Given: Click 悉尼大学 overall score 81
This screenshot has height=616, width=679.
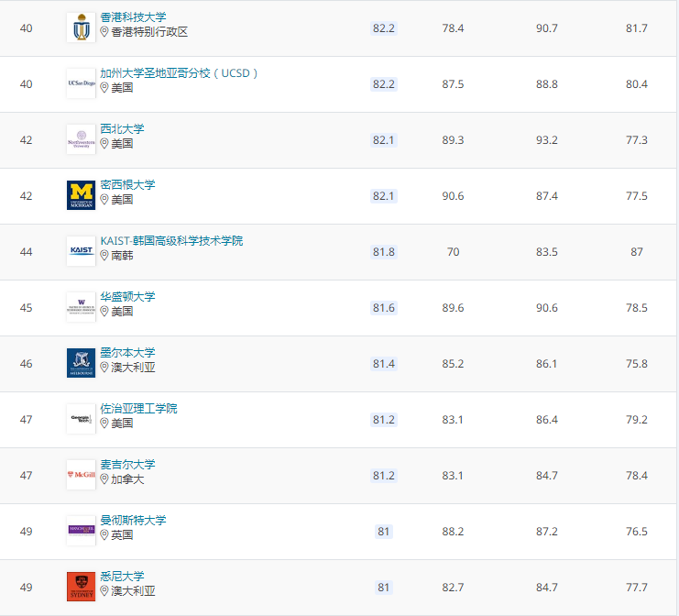Looking at the screenshot, I should pyautogui.click(x=383, y=588).
